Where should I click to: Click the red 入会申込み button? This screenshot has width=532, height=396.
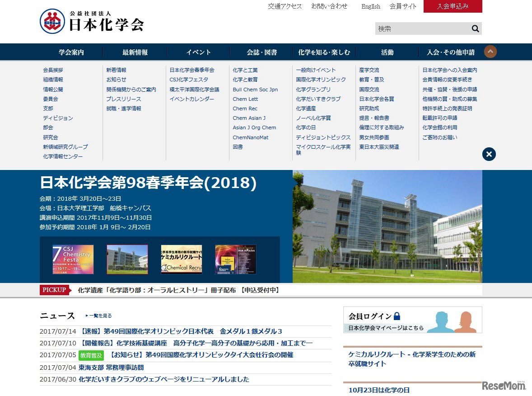[x=453, y=6]
